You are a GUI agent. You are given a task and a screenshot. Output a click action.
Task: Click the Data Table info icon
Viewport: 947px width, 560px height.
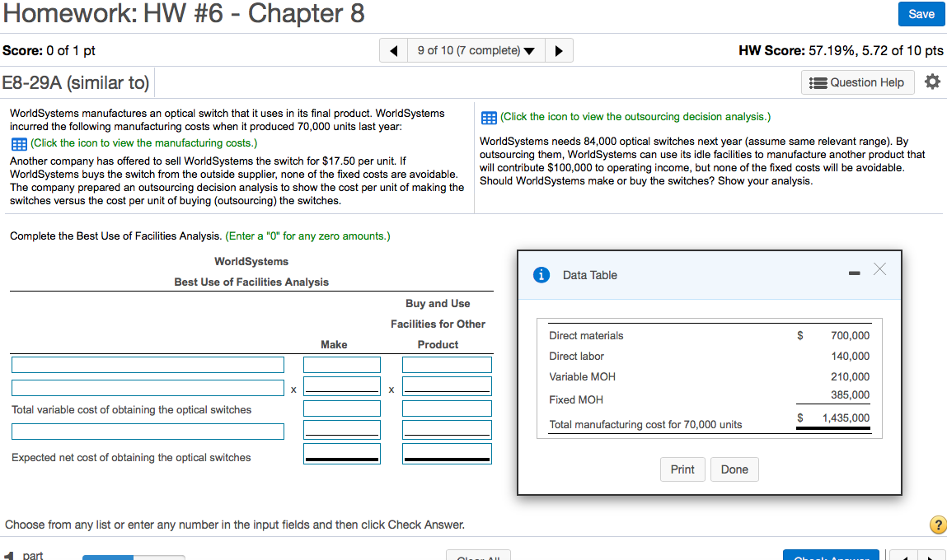[x=541, y=275]
